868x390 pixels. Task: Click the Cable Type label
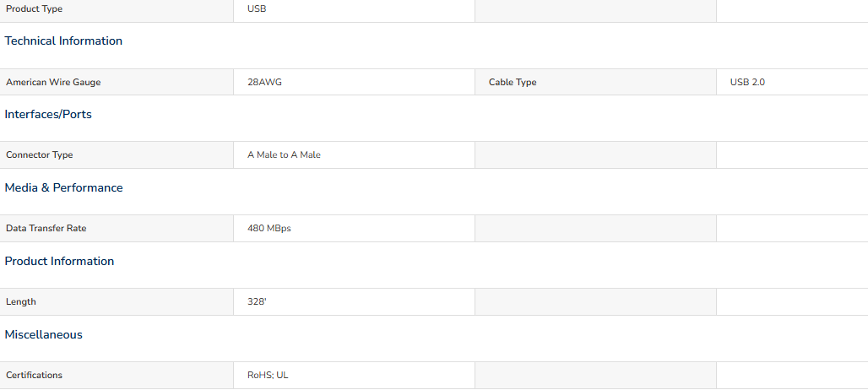(x=513, y=83)
